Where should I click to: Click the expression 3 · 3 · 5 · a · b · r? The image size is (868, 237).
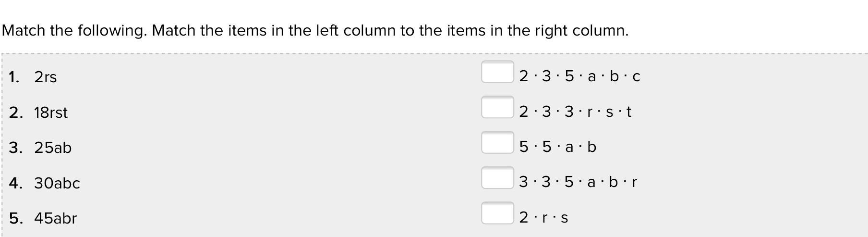(x=578, y=182)
